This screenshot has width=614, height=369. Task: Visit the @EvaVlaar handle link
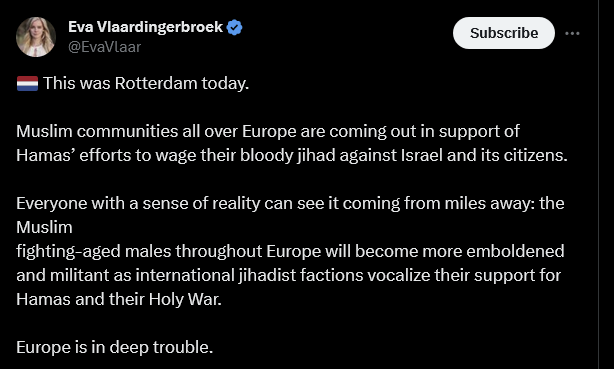105,47
